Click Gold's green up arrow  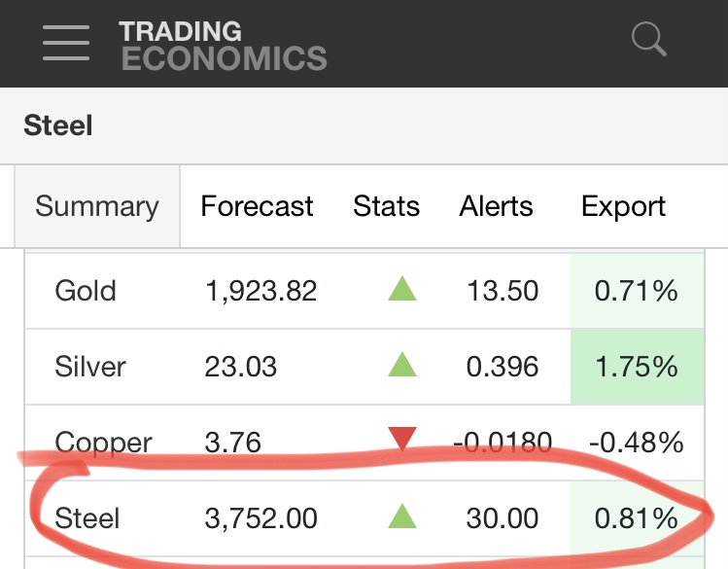[401, 289]
